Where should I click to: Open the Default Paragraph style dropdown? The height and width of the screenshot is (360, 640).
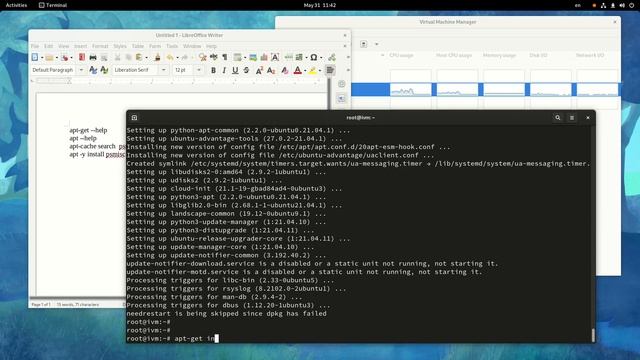click(81, 70)
